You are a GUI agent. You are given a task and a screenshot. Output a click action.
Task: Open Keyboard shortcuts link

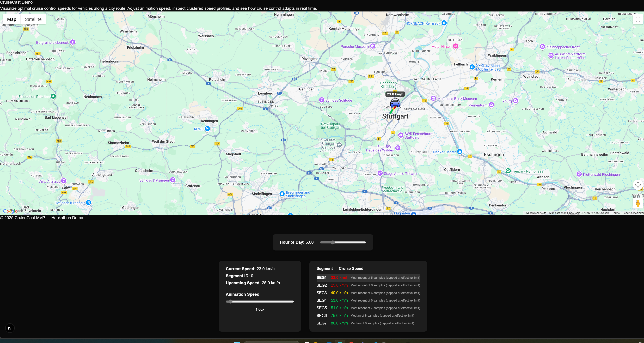(x=535, y=213)
